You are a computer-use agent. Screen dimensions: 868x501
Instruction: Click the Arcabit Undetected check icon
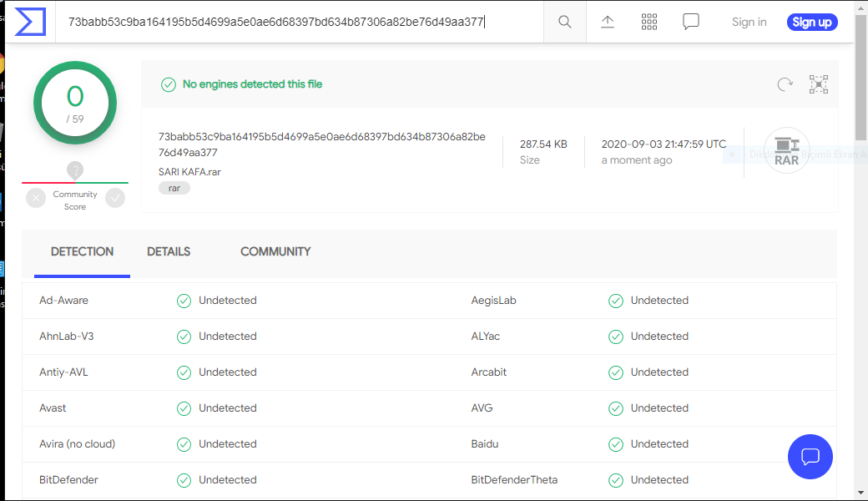pyautogui.click(x=616, y=372)
